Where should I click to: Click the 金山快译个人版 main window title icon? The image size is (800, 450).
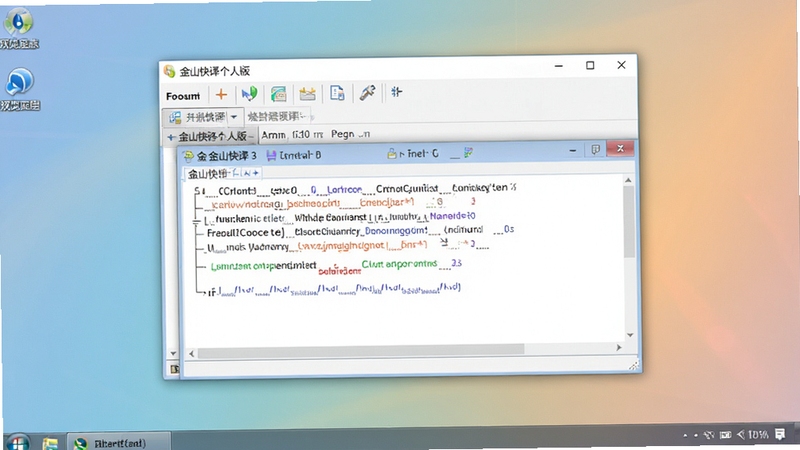tap(169, 71)
